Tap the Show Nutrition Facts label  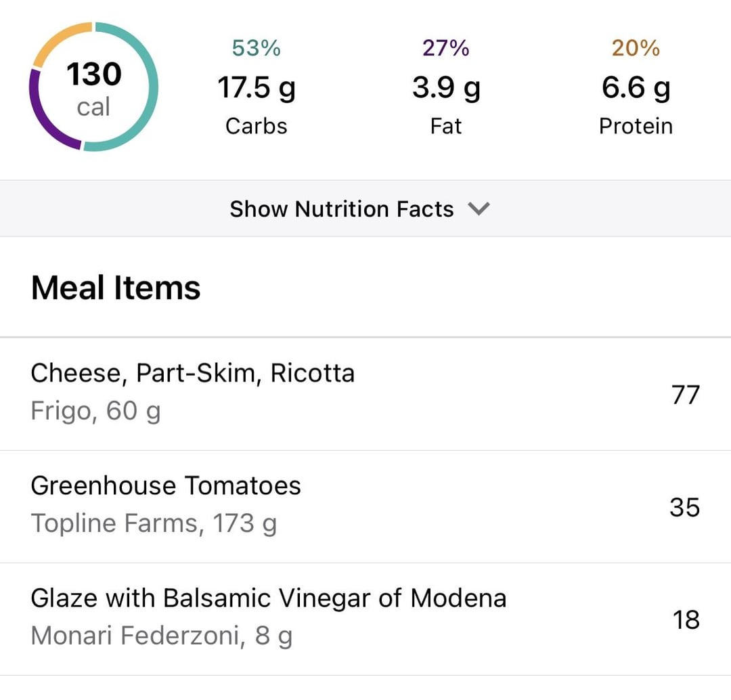(x=342, y=209)
